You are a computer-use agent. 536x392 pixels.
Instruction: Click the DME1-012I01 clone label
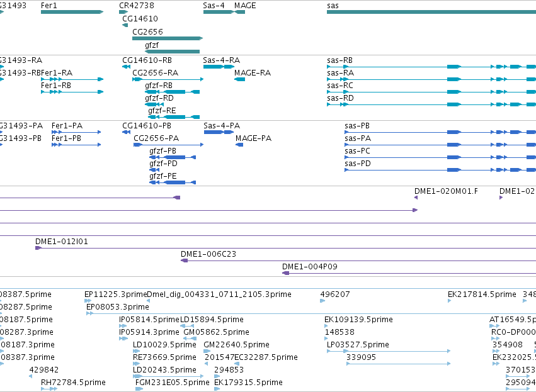pos(62,242)
